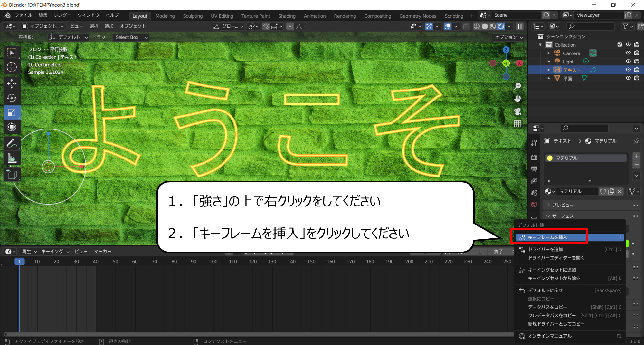The width and height of the screenshot is (644, 345).
Task: Disable テキスト object in renders
Action: (x=637, y=70)
